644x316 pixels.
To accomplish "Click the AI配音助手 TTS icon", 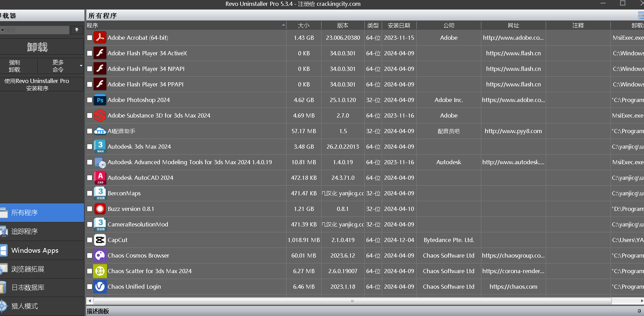I will 100,131.
